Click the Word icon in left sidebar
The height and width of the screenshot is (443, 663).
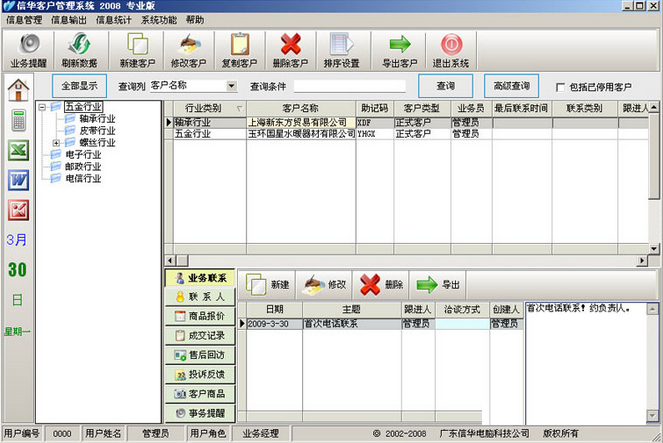click(x=18, y=180)
